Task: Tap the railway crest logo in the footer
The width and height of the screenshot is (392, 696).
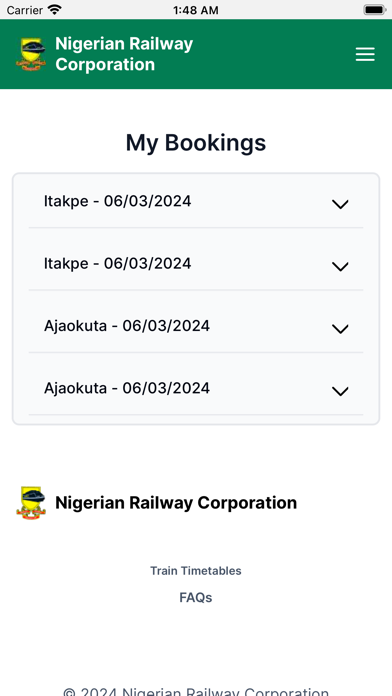Action: point(31,503)
